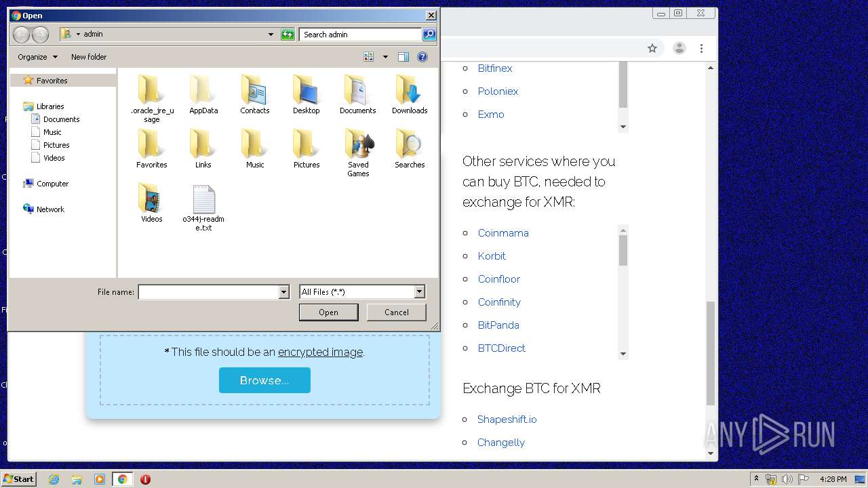Image resolution: width=868 pixels, height=488 pixels.
Task: Follow the Changelly link
Action: tap(501, 443)
